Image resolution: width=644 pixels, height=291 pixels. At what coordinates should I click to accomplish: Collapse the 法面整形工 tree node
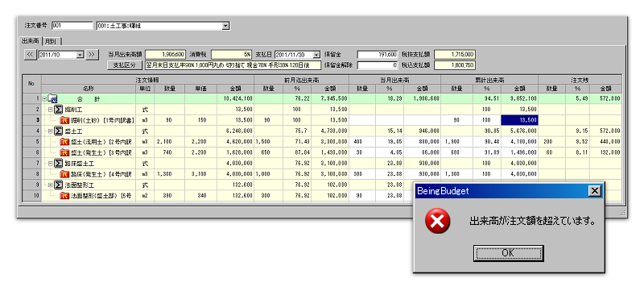pos(51,185)
